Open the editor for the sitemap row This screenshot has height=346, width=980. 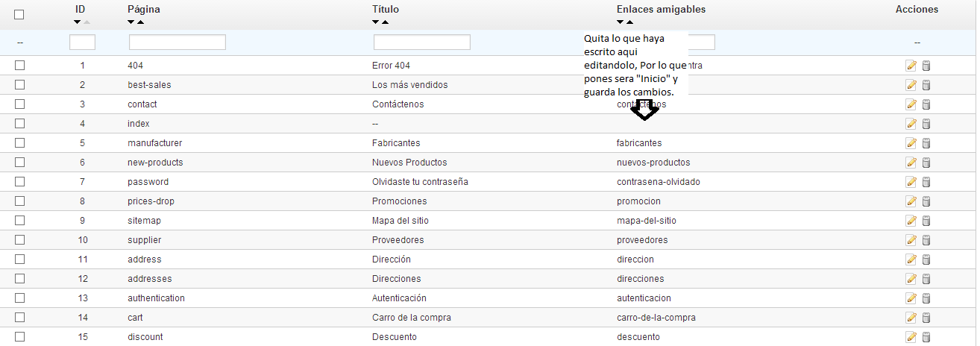[x=911, y=221]
